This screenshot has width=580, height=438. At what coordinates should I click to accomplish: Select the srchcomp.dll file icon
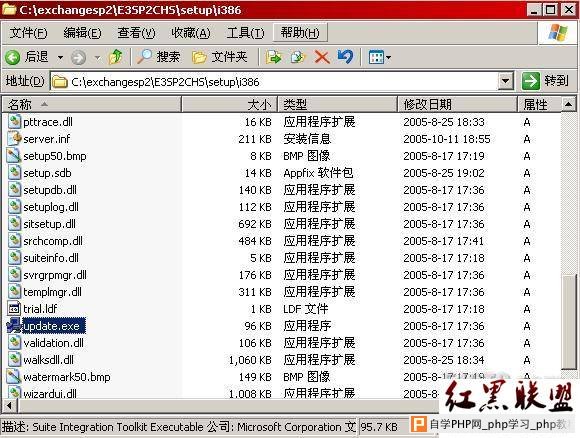pyautogui.click(x=14, y=241)
